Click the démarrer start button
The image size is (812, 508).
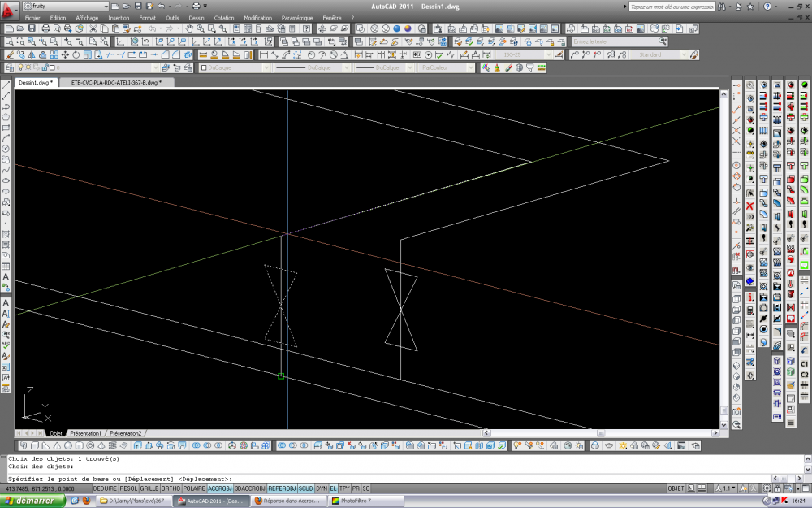tap(32, 501)
